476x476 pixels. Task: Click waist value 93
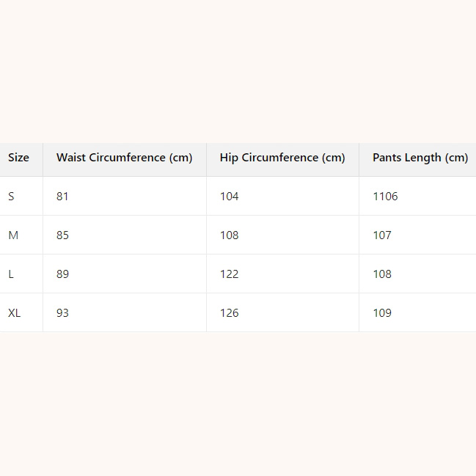pos(62,313)
